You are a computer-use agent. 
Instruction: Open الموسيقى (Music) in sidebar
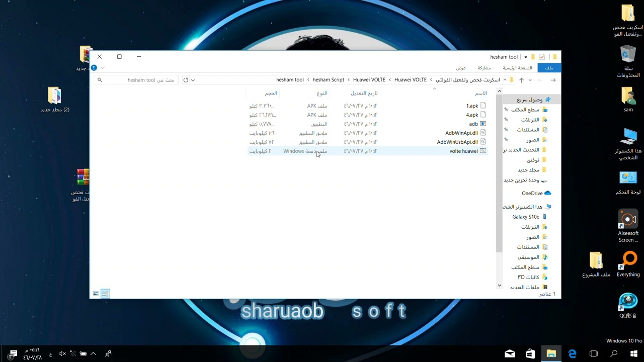(532, 257)
